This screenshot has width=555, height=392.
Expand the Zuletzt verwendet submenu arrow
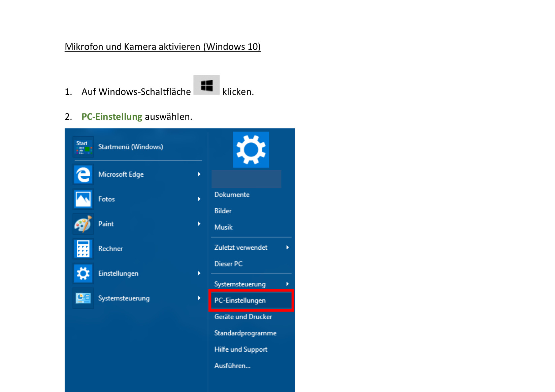(x=287, y=247)
